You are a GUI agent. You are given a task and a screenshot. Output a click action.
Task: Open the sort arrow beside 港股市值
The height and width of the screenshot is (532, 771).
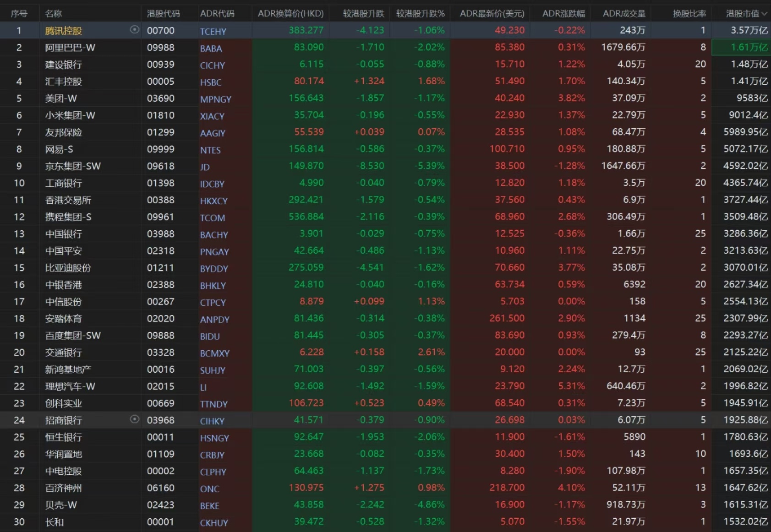[x=764, y=14]
